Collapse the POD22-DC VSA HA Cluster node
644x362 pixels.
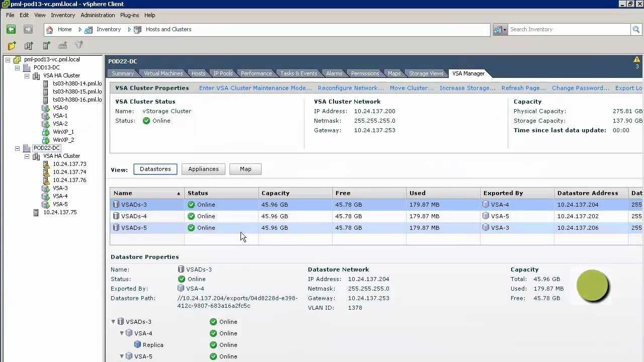pyautogui.click(x=27, y=156)
